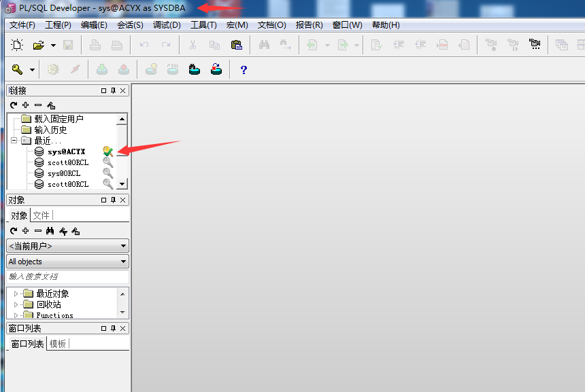The width and height of the screenshot is (585, 392).
Task: Float the 窗口列表 panel with square button
Action: (103, 328)
